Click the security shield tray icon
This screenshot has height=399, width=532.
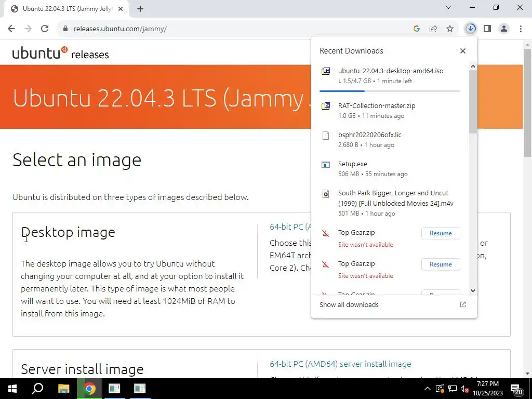click(440, 389)
